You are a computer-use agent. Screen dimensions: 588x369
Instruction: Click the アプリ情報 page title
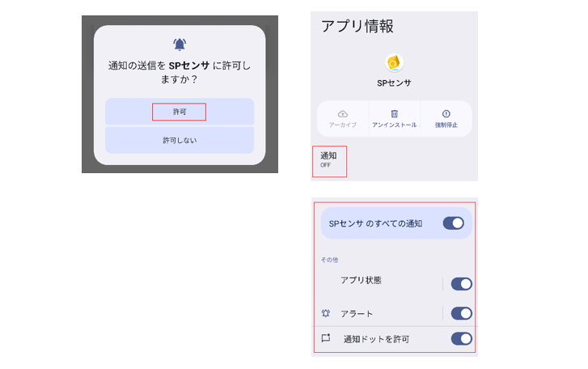point(357,26)
